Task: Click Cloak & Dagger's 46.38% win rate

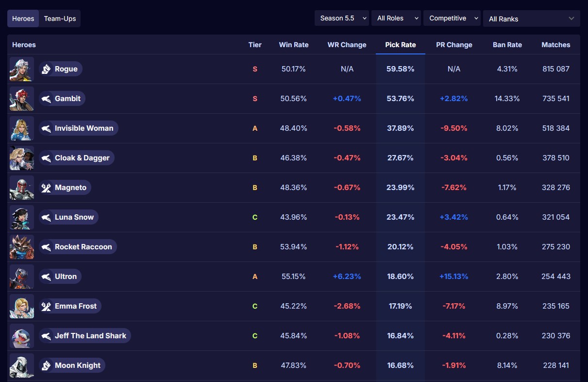Action: [x=294, y=158]
